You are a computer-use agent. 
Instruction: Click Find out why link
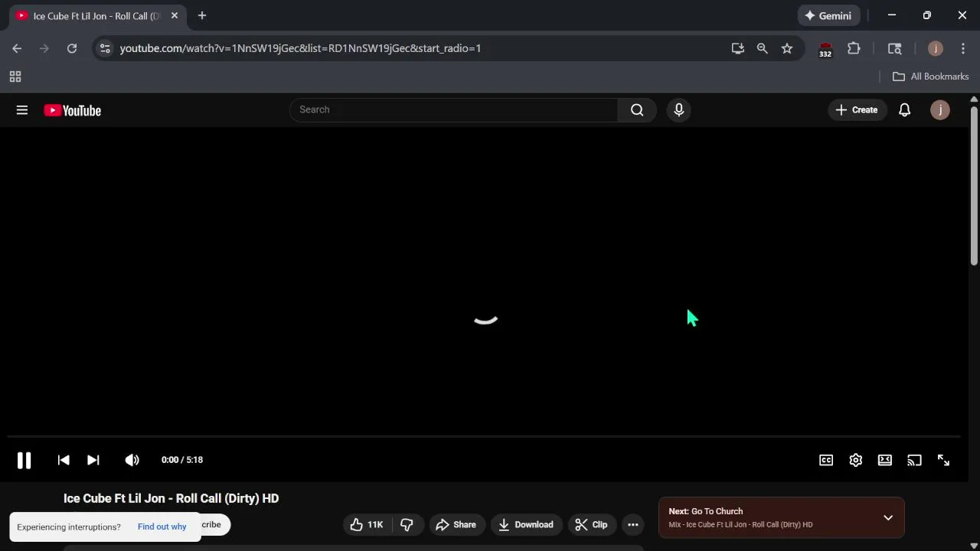pos(162,527)
